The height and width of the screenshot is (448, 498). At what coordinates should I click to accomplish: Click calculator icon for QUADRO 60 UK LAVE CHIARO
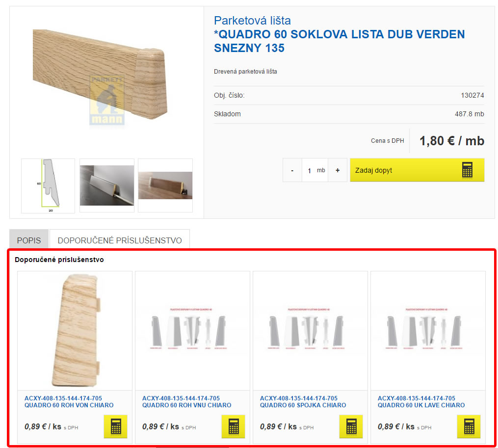469,426
